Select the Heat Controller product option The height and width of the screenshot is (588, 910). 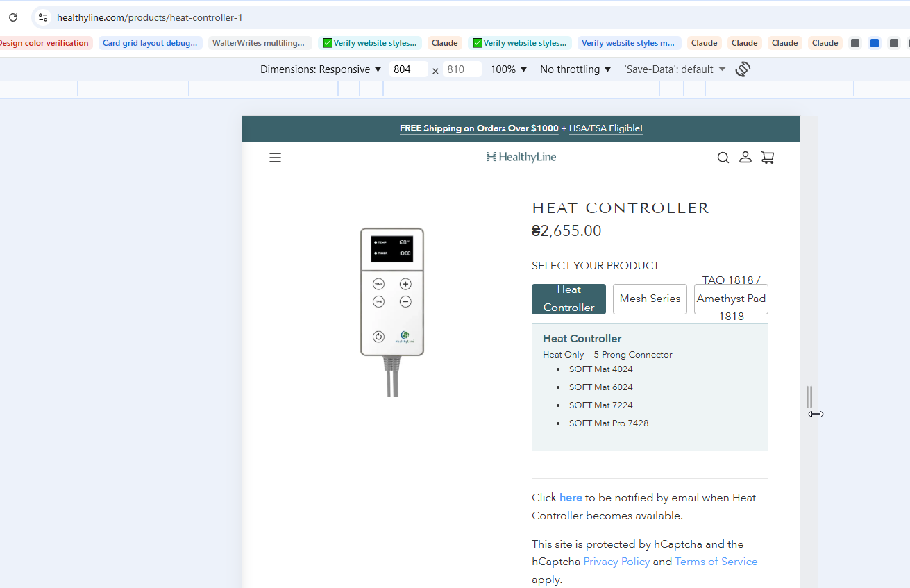coord(568,299)
